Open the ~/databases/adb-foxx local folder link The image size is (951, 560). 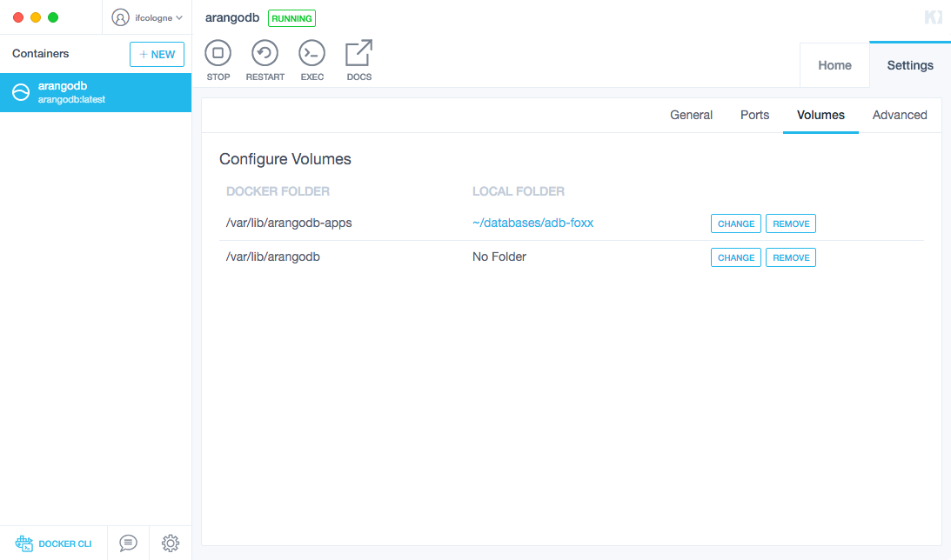(532, 223)
